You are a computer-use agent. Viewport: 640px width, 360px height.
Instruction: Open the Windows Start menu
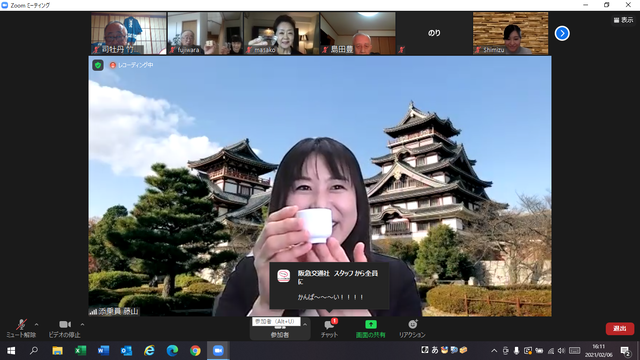[x=11, y=351]
